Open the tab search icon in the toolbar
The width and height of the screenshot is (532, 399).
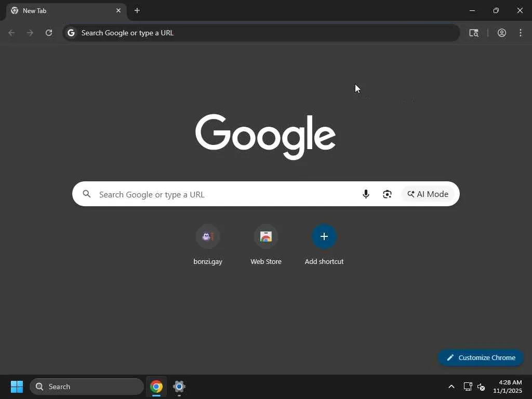click(x=474, y=33)
